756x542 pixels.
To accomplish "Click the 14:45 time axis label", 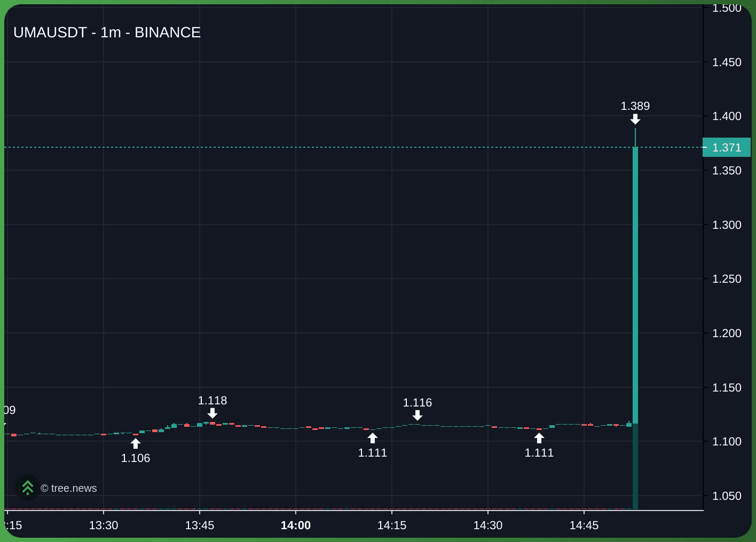I will pyautogui.click(x=584, y=525).
